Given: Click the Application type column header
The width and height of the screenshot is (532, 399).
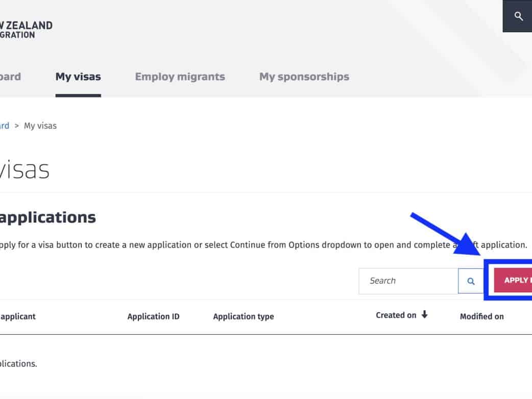Looking at the screenshot, I should 244,316.
